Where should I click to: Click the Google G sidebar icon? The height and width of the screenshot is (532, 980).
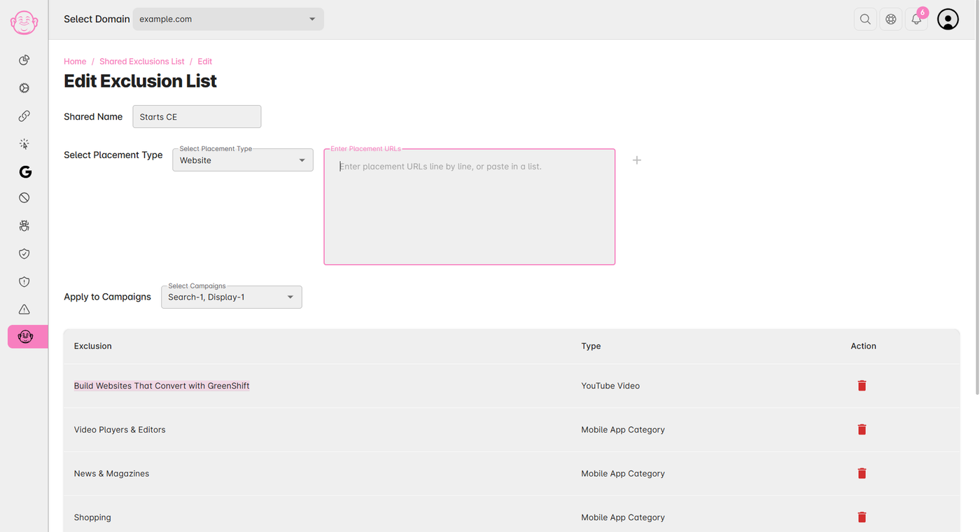(25, 171)
